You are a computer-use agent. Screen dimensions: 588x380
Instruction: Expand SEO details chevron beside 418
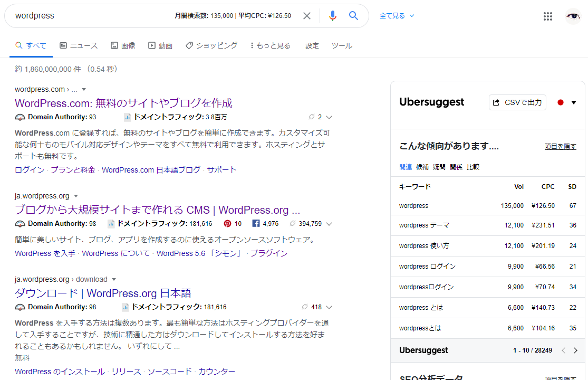329,307
